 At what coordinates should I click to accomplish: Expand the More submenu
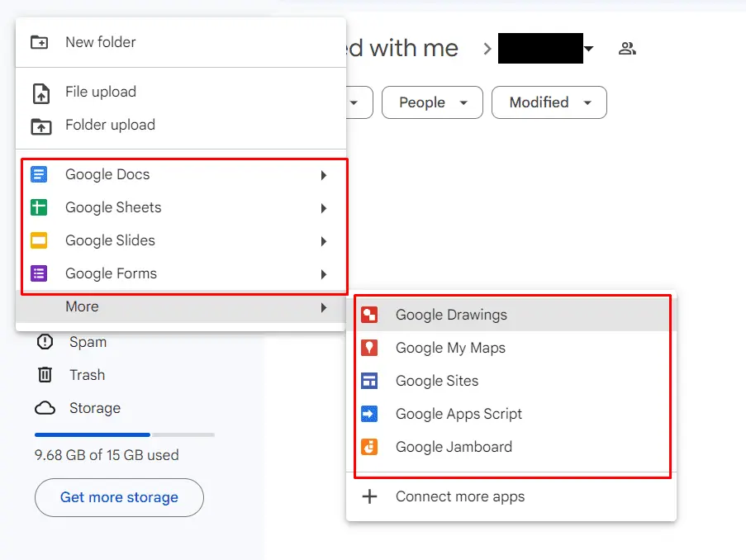81,306
